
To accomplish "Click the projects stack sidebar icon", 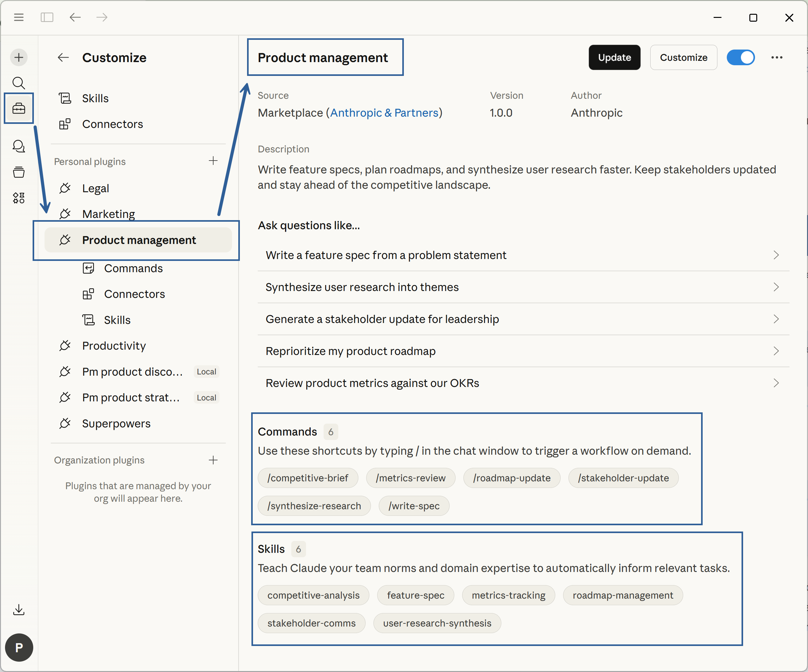I will coord(18,172).
